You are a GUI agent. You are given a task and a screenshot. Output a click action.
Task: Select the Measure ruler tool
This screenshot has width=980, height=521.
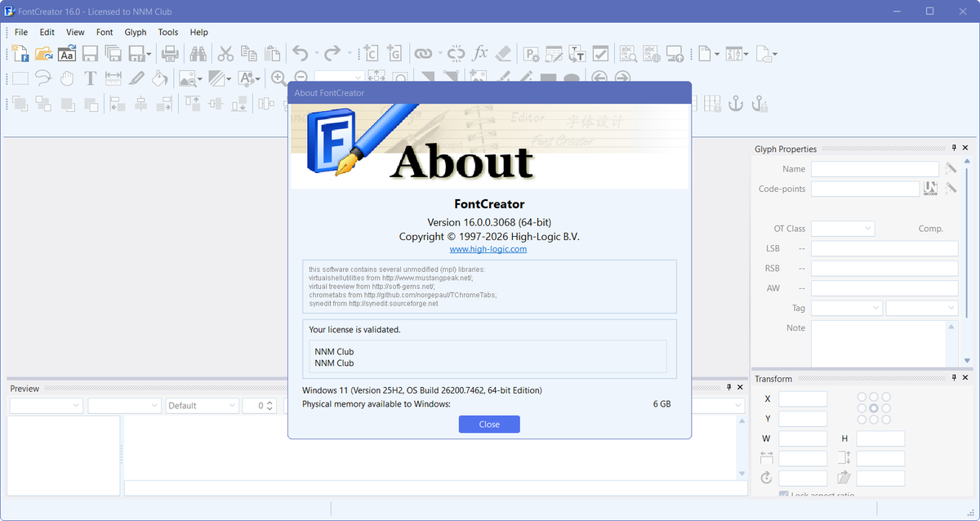point(113,78)
